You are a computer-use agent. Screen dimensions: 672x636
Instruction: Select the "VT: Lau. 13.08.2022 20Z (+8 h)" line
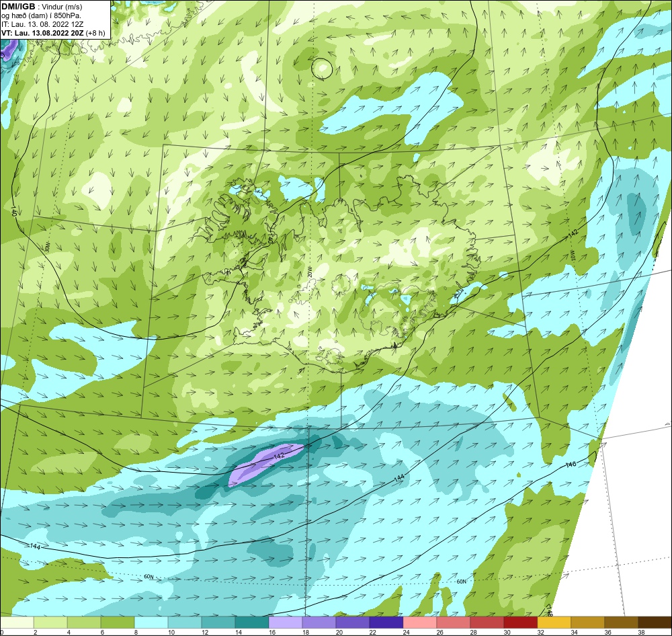53,33
